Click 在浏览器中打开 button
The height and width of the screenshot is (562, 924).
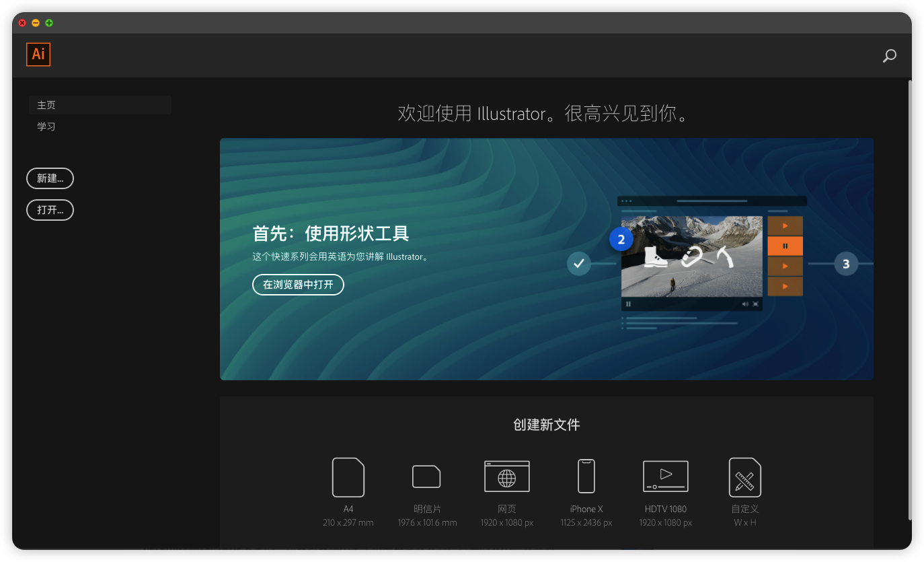(298, 285)
